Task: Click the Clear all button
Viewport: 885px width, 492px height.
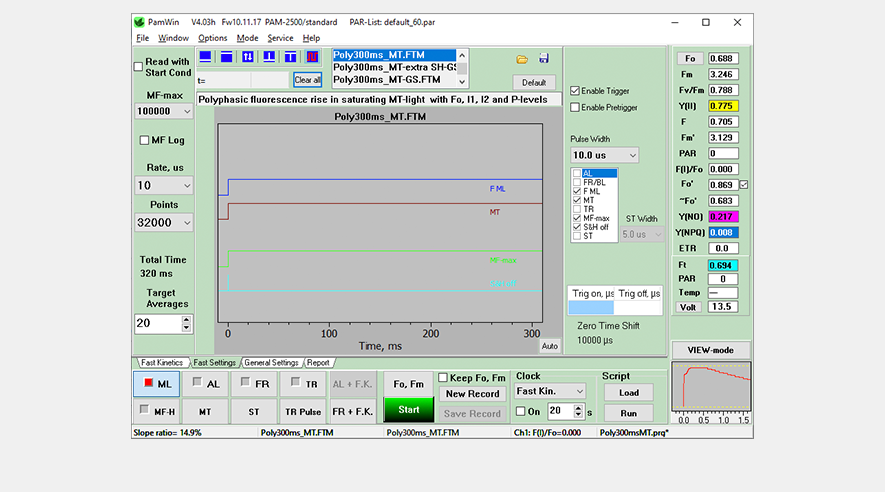Action: [x=308, y=80]
